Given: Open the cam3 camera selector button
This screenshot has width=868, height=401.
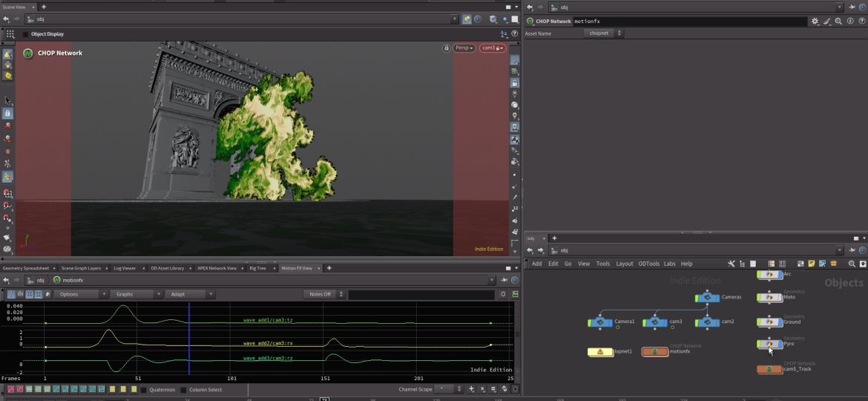Looking at the screenshot, I should 492,48.
